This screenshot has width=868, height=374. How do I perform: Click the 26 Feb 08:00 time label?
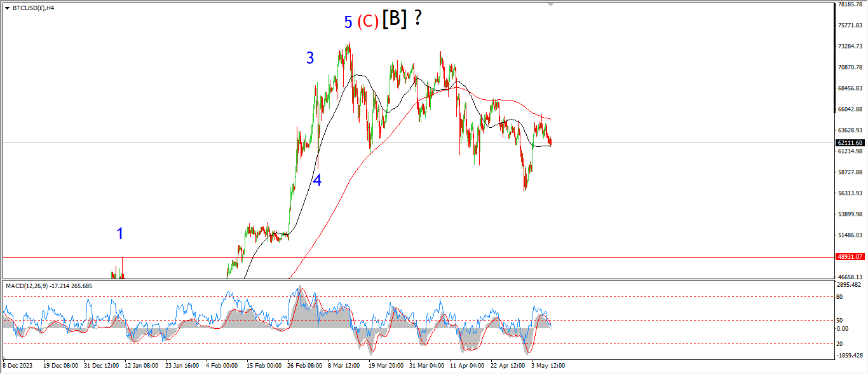click(x=304, y=366)
